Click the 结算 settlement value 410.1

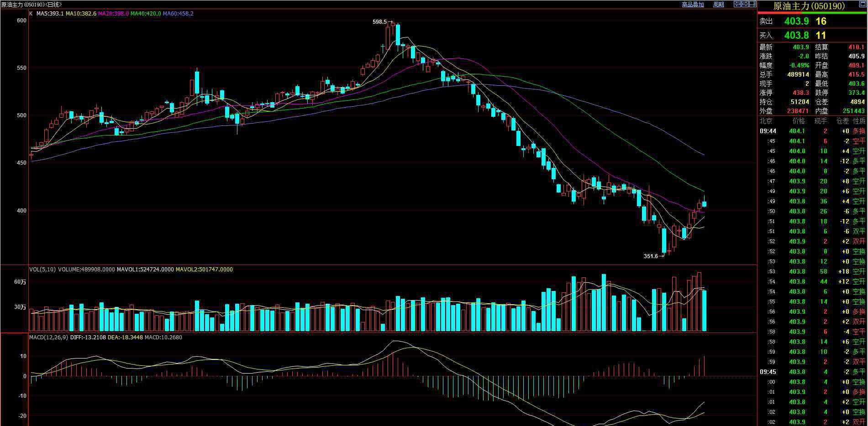tap(856, 47)
